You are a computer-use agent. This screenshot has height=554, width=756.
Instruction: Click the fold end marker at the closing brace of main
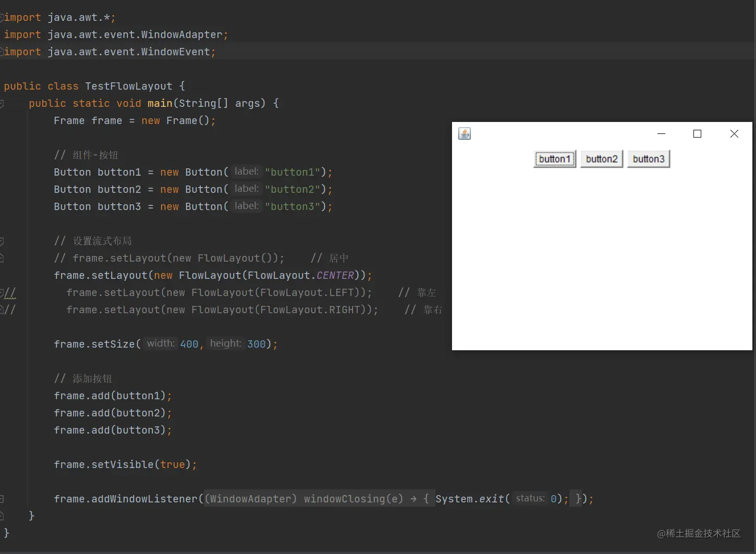click(2, 515)
